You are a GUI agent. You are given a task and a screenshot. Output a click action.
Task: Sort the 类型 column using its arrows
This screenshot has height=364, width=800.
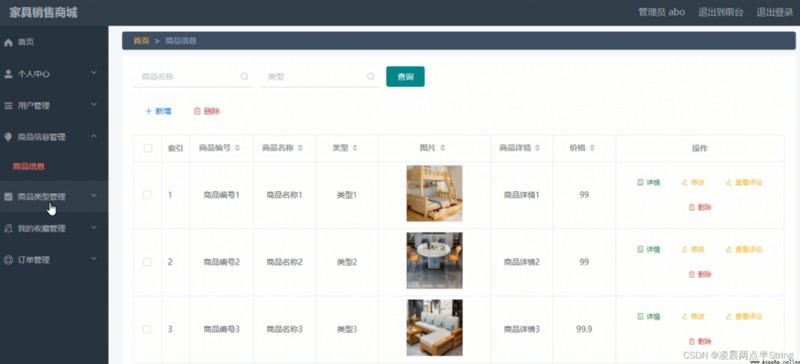[x=355, y=148]
